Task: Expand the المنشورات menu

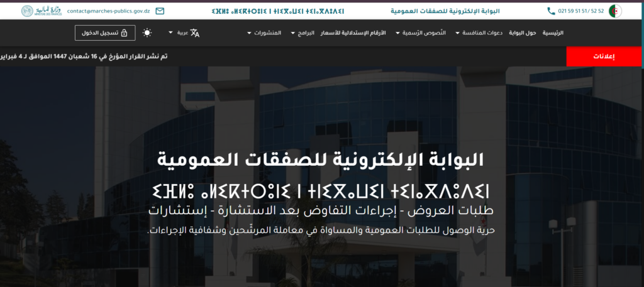Action: point(264,33)
